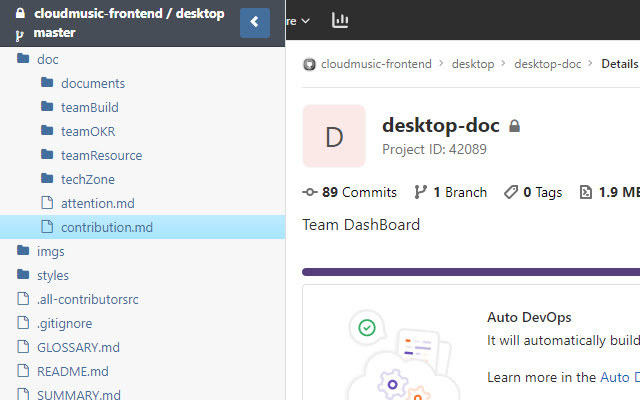Viewport: 640px width, 400px height.
Task: Open the attention.md file
Action: (97, 203)
